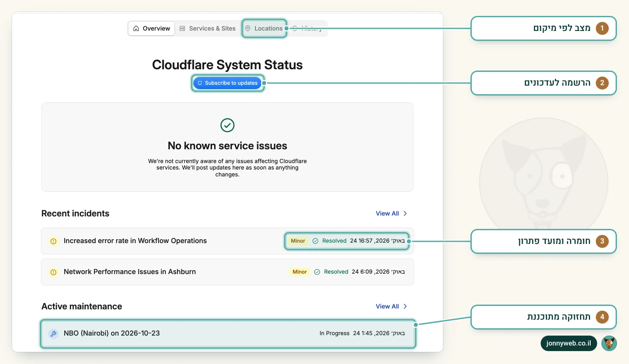Click the jonnyweb.co.il badge
This screenshot has height=364, width=629.
coord(569,343)
